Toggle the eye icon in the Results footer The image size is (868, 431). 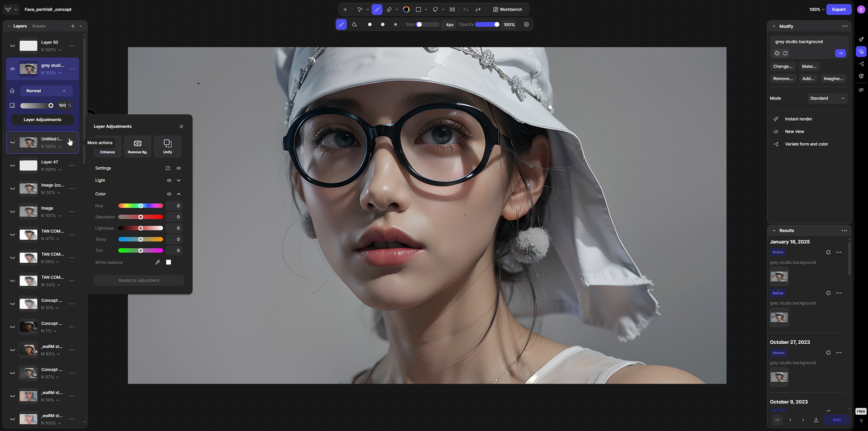click(777, 420)
